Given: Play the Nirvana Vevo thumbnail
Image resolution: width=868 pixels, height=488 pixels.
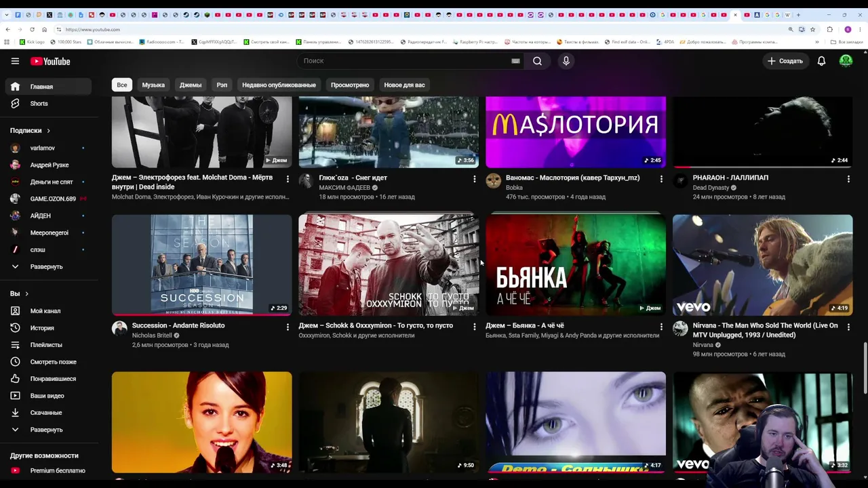Looking at the screenshot, I should pyautogui.click(x=763, y=265).
